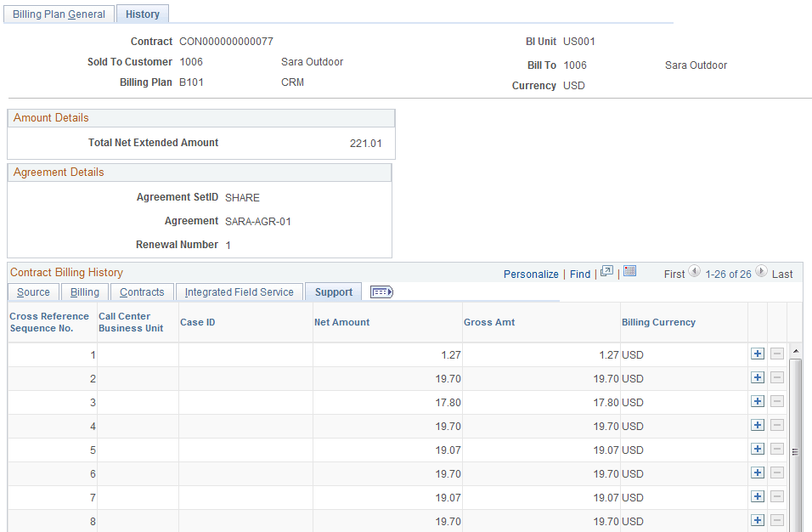Screen dimensions: 812x532
Task: Open the Personalize link for the grid
Action: pos(531,274)
